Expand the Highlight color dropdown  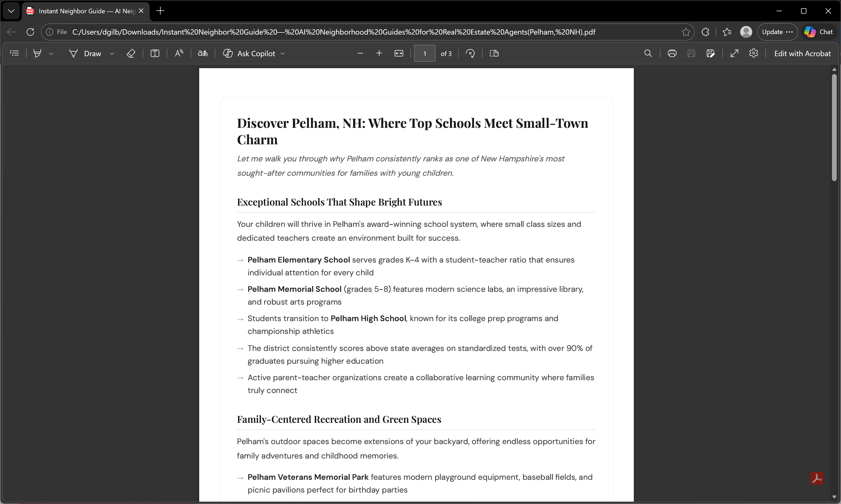[x=51, y=54]
